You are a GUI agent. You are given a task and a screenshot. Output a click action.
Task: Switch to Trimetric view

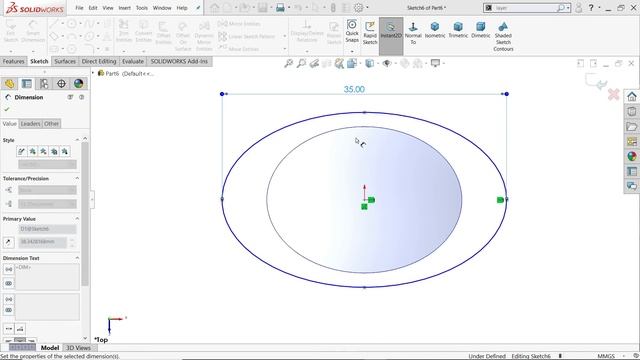click(x=458, y=30)
